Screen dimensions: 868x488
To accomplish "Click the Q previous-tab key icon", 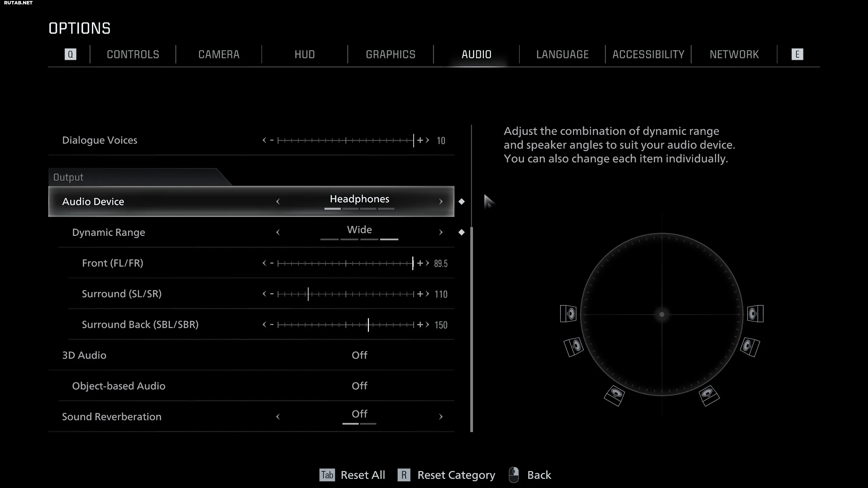I will pos(70,54).
